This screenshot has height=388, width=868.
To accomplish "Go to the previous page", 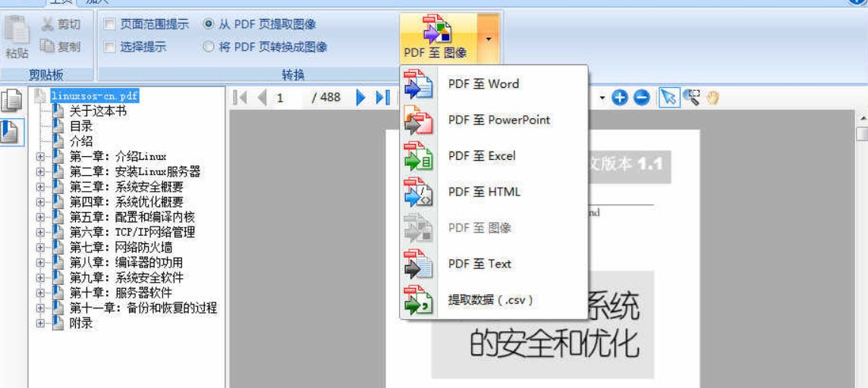I will point(263,98).
